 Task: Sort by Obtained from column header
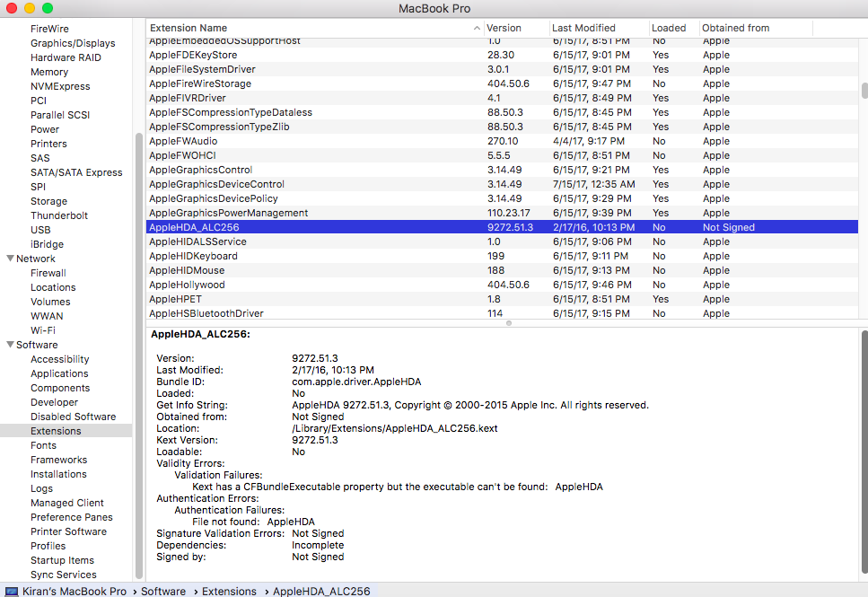(x=735, y=29)
